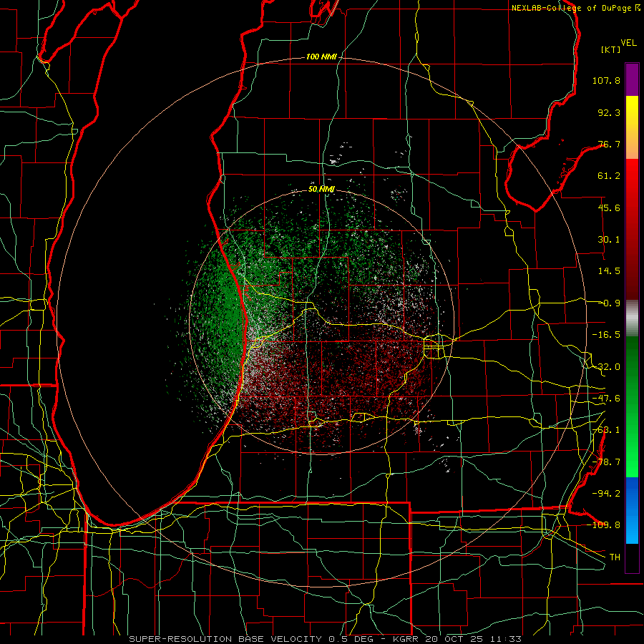Click the 14.5 velocity scale value
Screen dimensions: 644x644
(609, 271)
